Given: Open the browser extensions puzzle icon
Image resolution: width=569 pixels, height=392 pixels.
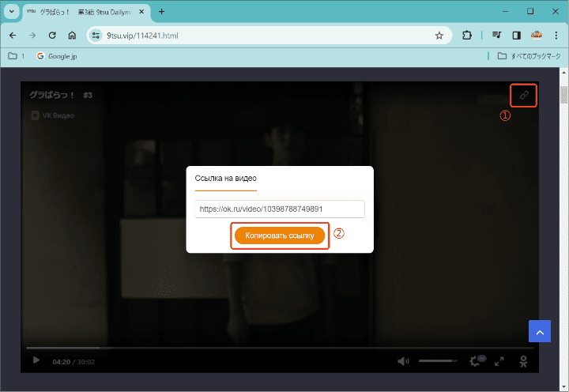Looking at the screenshot, I should coord(467,36).
